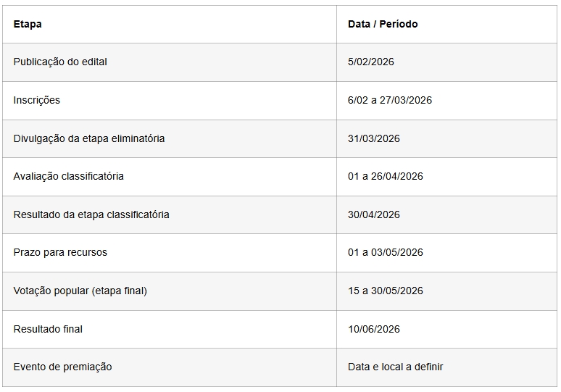Select 'Divulgação da etapa eliminatória' cell

[x=89, y=138]
